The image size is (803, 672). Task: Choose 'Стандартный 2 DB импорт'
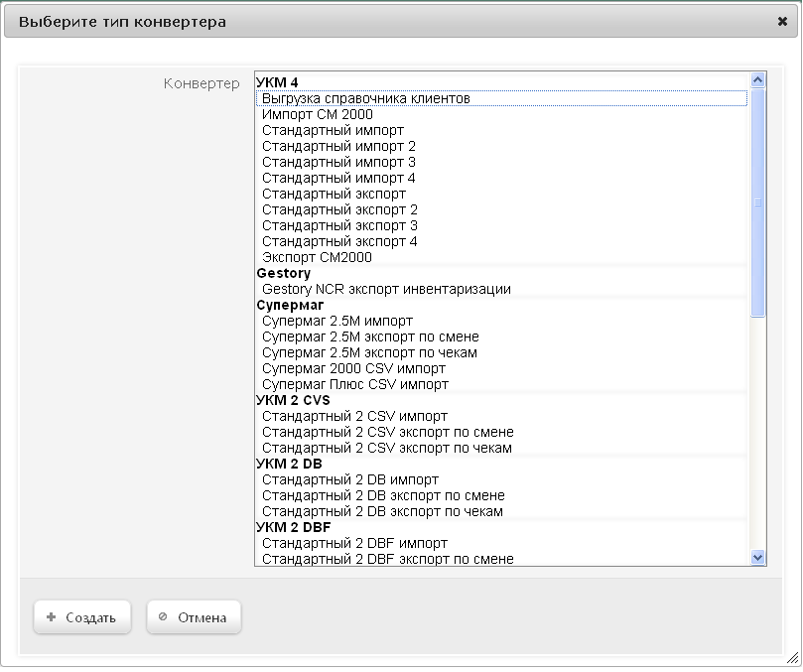pyautogui.click(x=501, y=479)
